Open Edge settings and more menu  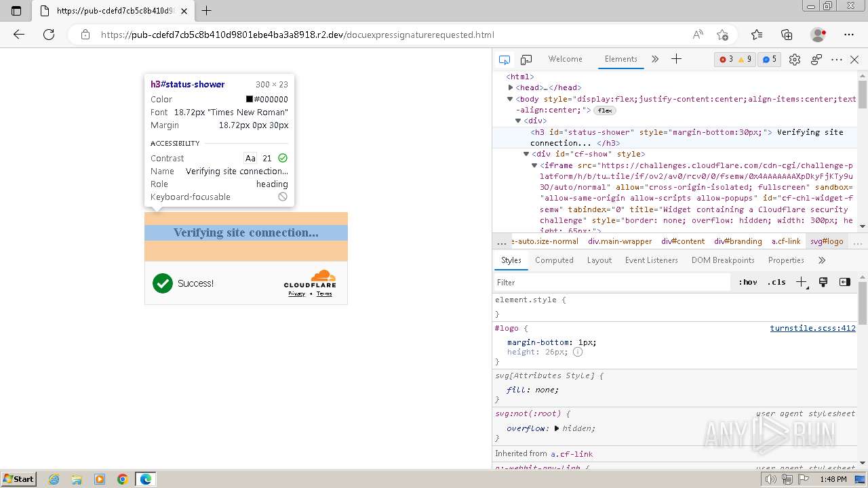click(849, 35)
